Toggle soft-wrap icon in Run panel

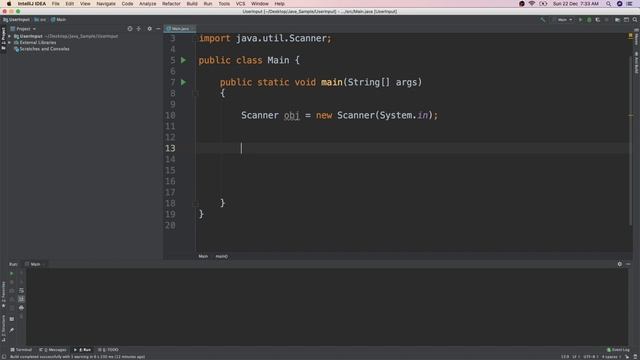point(21,291)
